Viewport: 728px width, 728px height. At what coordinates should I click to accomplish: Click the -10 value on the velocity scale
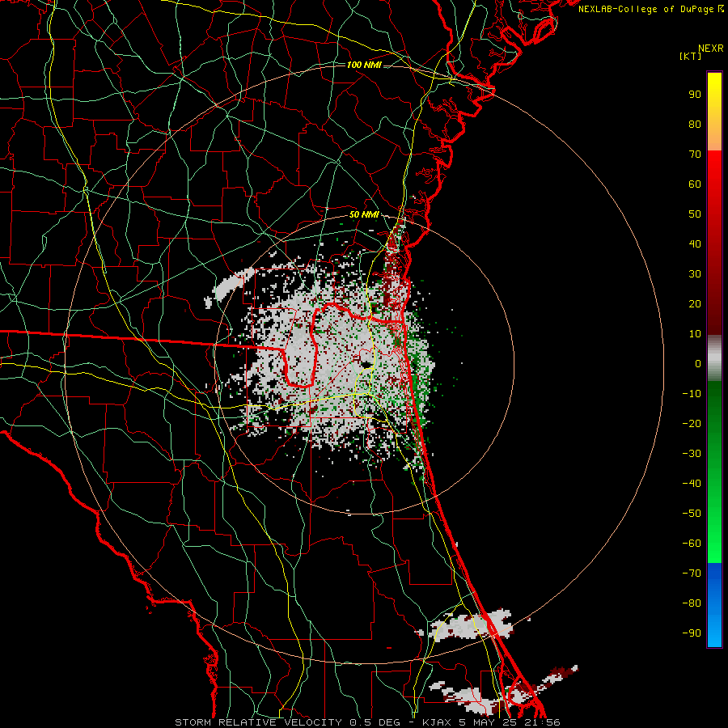[x=692, y=394]
